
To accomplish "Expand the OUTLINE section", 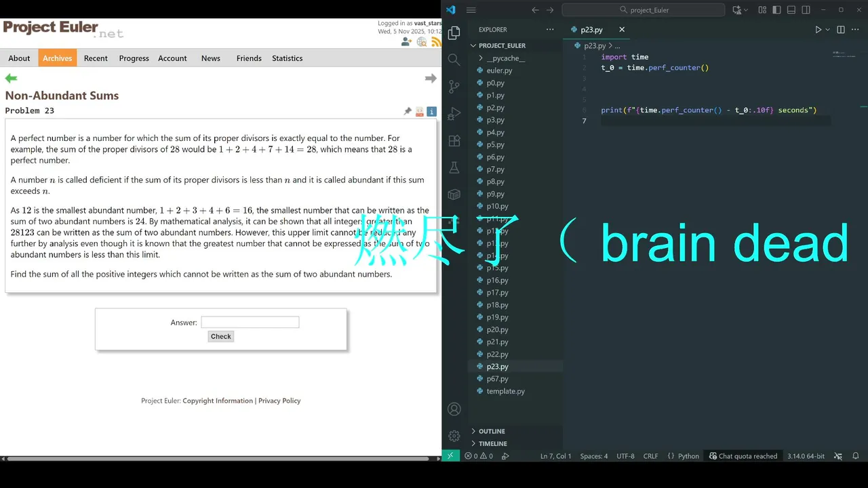I will click(x=492, y=431).
